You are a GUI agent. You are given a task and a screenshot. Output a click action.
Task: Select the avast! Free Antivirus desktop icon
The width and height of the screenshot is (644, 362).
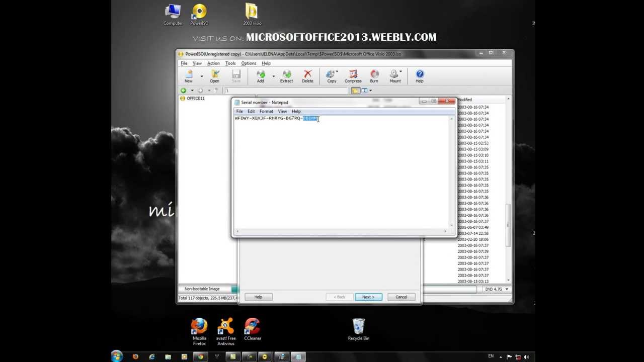225,331
